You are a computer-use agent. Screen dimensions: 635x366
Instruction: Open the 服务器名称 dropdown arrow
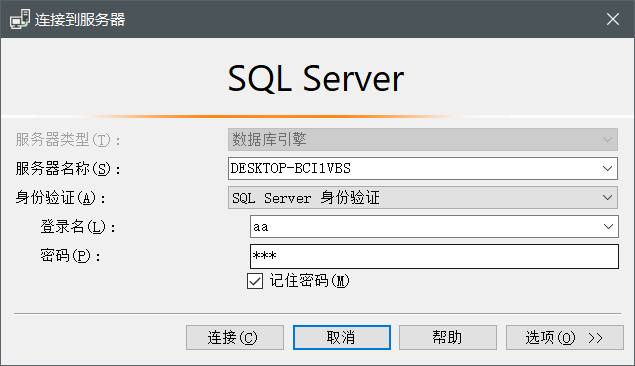point(607,168)
